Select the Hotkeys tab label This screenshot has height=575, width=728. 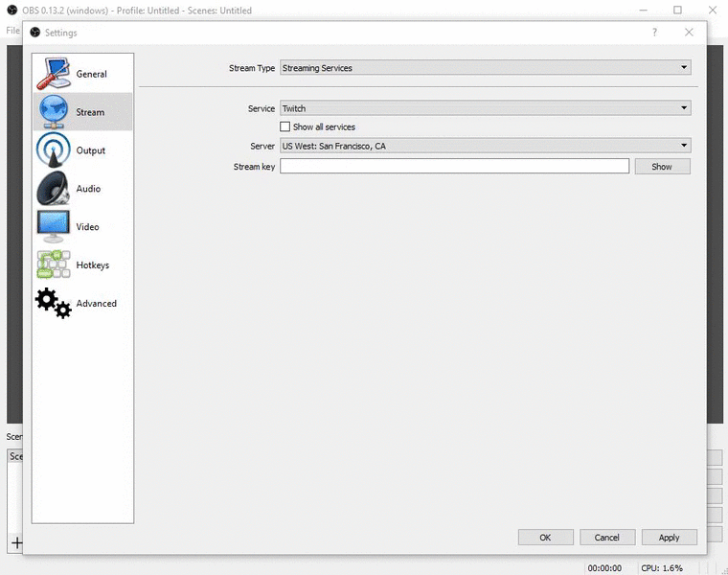point(92,265)
